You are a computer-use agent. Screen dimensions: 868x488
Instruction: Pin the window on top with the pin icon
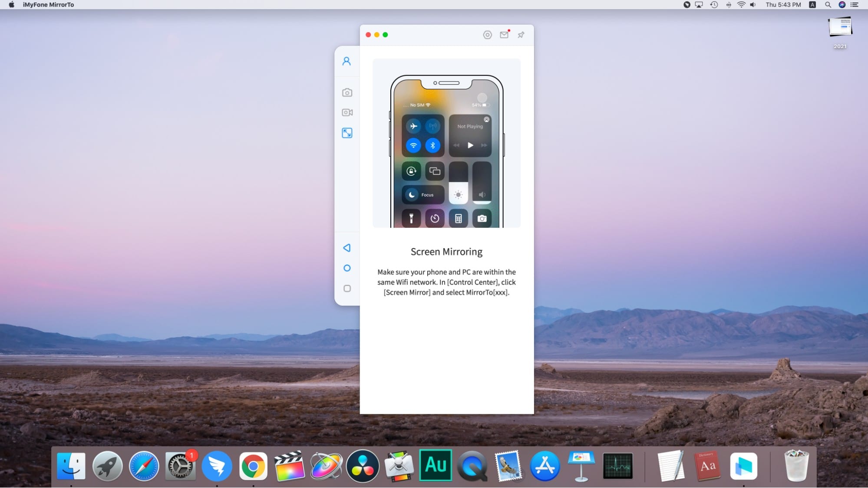click(521, 35)
